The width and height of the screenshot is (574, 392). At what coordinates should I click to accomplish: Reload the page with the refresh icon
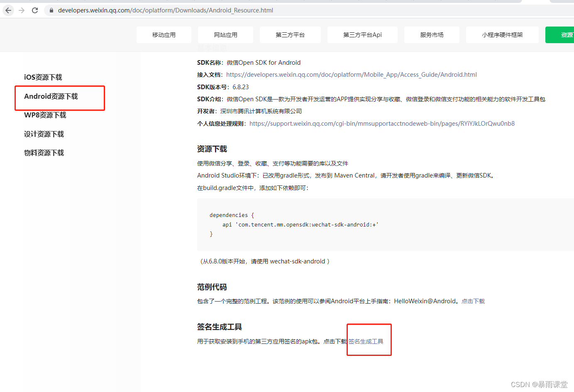pyautogui.click(x=35, y=10)
